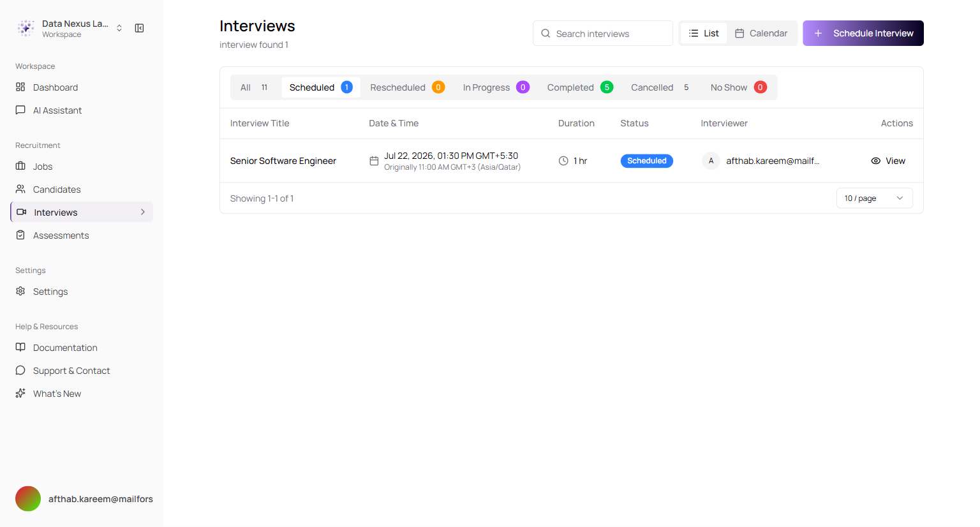
Task: Select the Cancelled tab
Action: [x=660, y=87]
